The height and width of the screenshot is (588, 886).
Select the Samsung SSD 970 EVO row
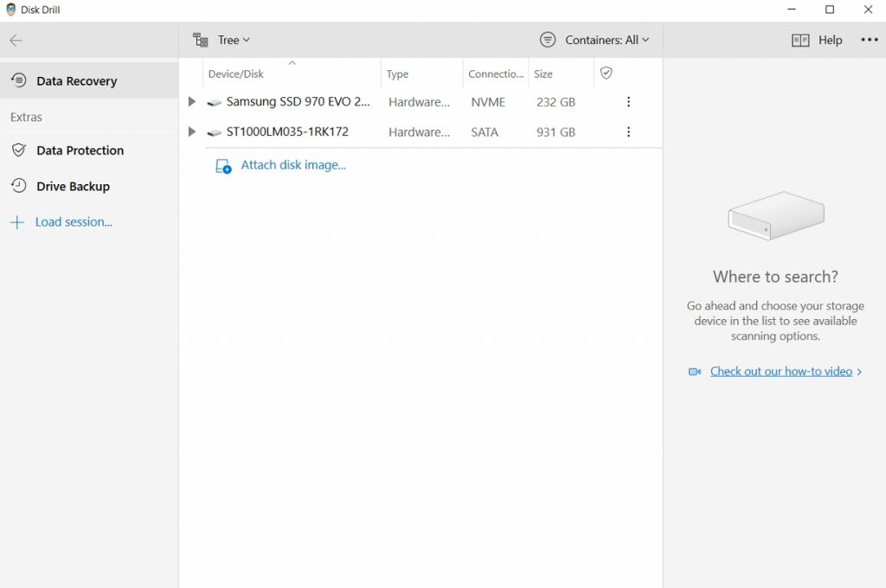(421, 102)
